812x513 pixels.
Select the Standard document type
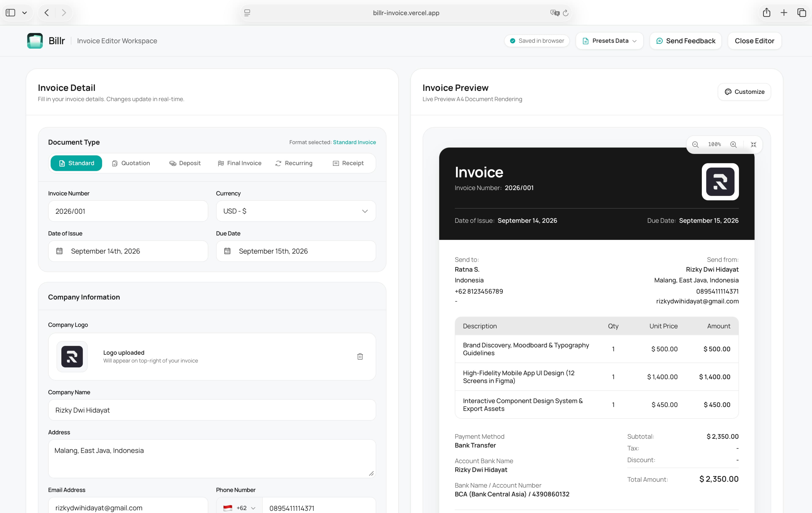[x=76, y=163]
